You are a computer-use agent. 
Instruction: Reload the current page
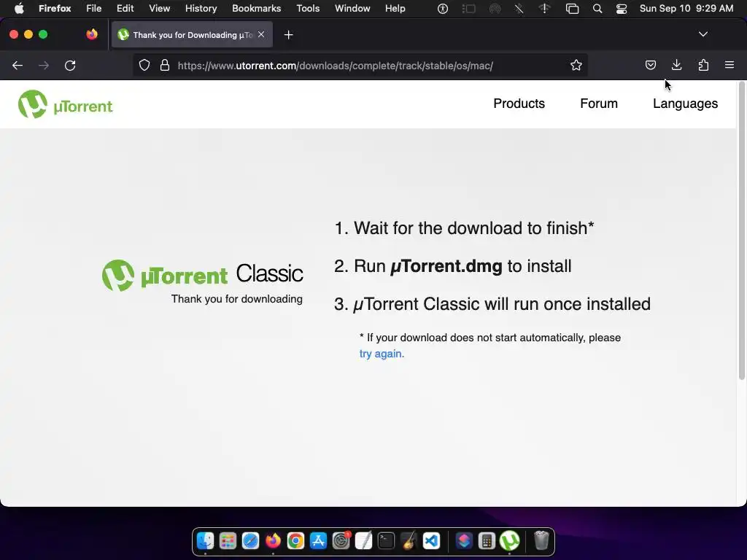tap(70, 65)
